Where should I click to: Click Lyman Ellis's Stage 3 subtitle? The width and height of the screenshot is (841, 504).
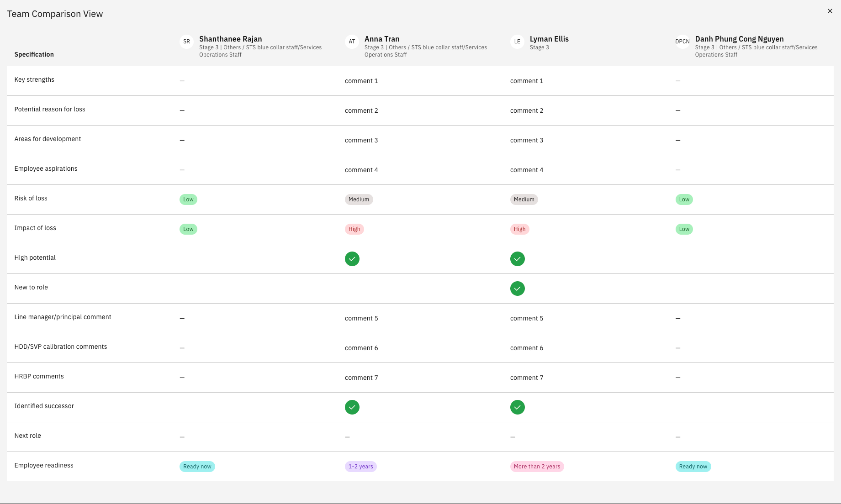click(x=540, y=47)
